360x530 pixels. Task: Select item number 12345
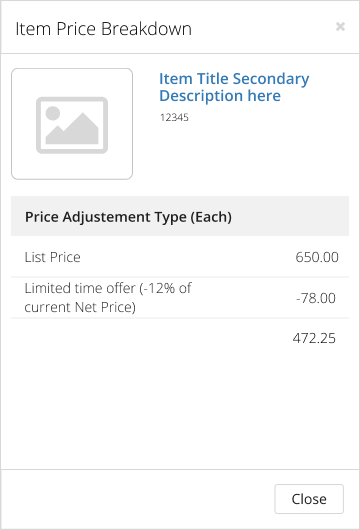tap(174, 117)
